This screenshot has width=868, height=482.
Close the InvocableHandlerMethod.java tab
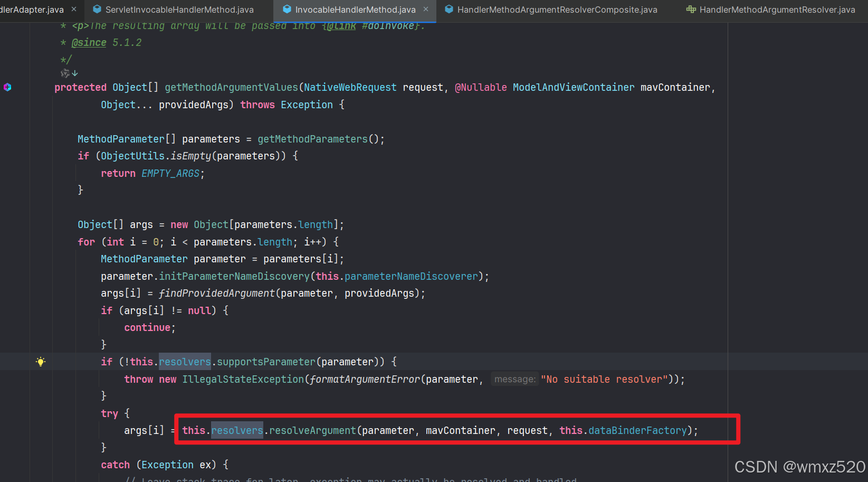pos(426,9)
